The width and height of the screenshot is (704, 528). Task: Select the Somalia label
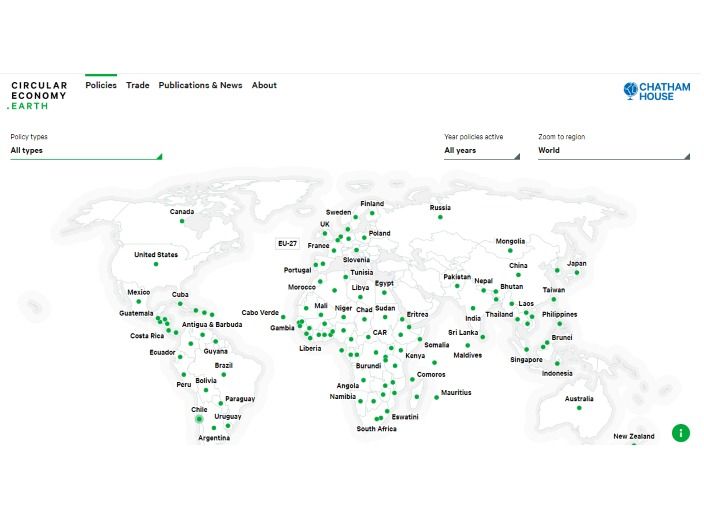pyautogui.click(x=436, y=345)
